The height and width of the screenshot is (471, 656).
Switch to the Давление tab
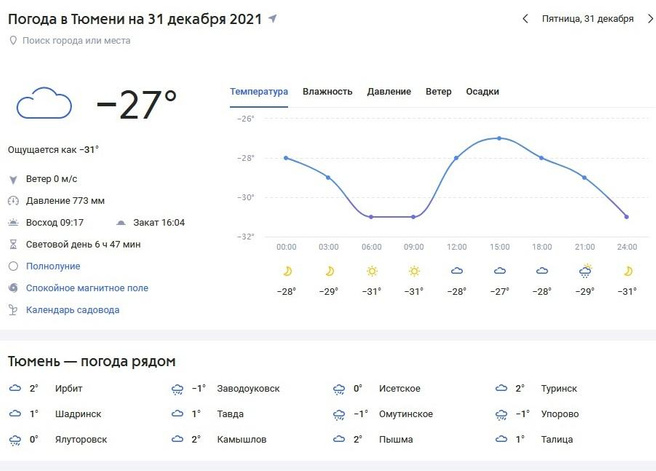tap(389, 92)
